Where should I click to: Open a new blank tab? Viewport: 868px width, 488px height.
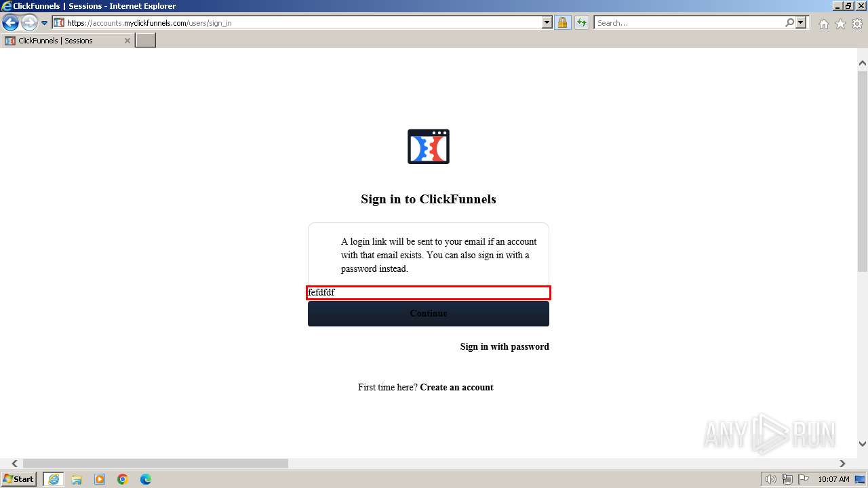click(146, 40)
